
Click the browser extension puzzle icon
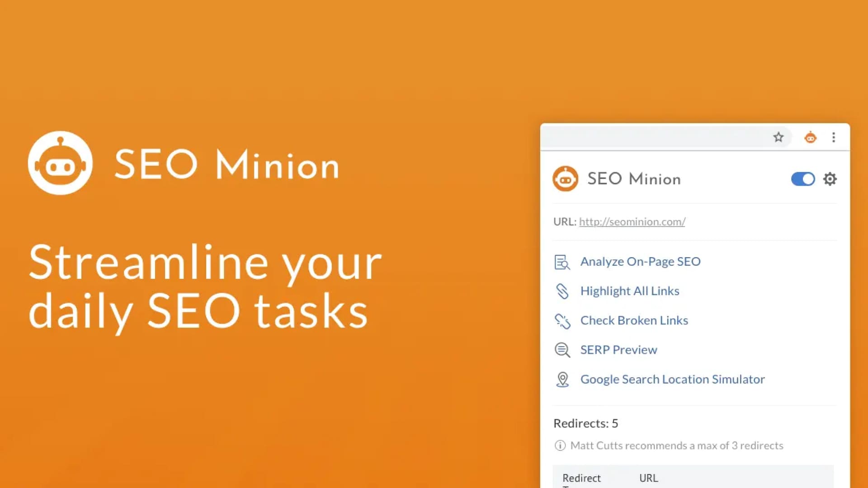click(811, 137)
